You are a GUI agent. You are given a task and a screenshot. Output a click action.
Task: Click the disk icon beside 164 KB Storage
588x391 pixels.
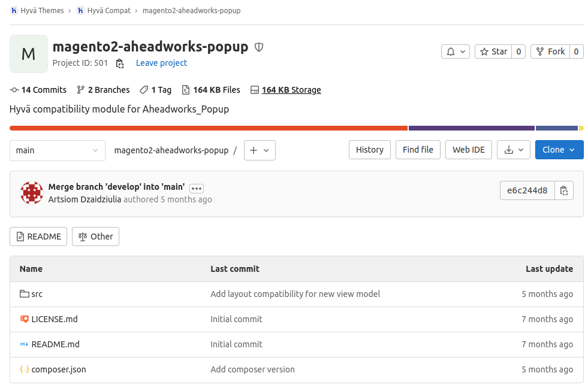click(255, 90)
